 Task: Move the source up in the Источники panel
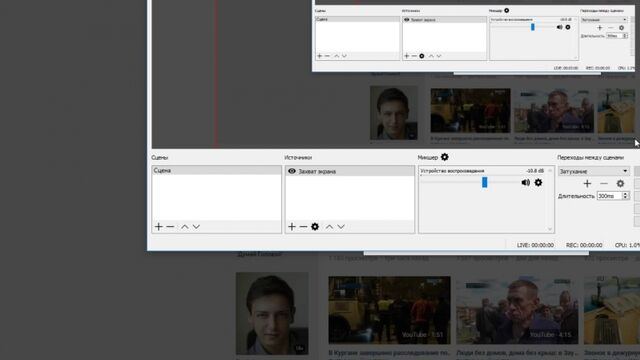(329, 227)
